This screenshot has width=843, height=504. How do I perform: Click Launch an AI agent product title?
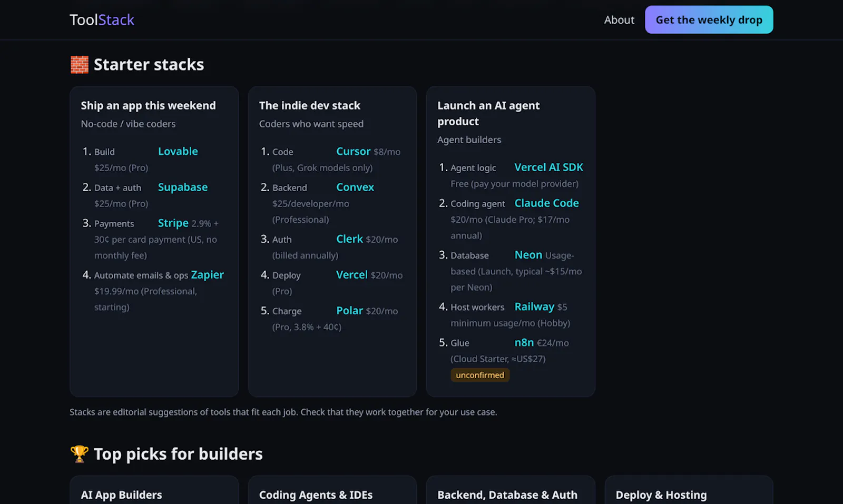click(x=488, y=113)
